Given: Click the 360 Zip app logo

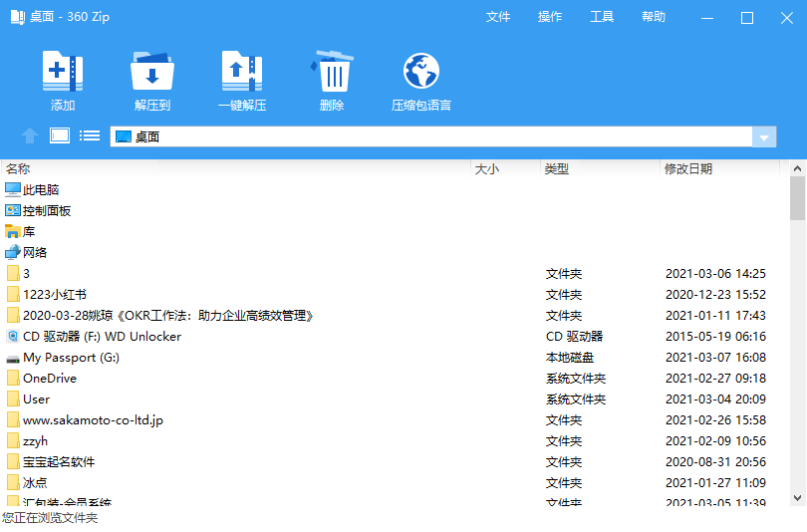Looking at the screenshot, I should pyautogui.click(x=18, y=17).
